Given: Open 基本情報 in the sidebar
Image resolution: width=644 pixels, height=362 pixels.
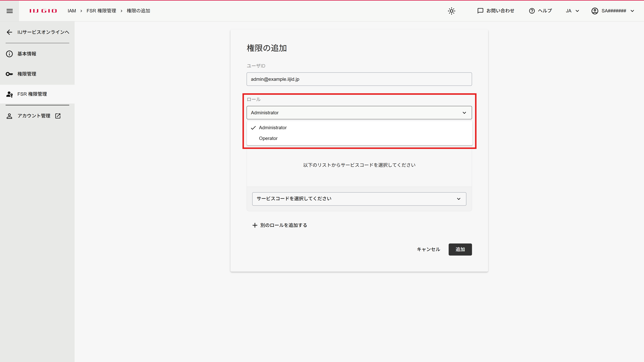Looking at the screenshot, I should click(x=37, y=54).
